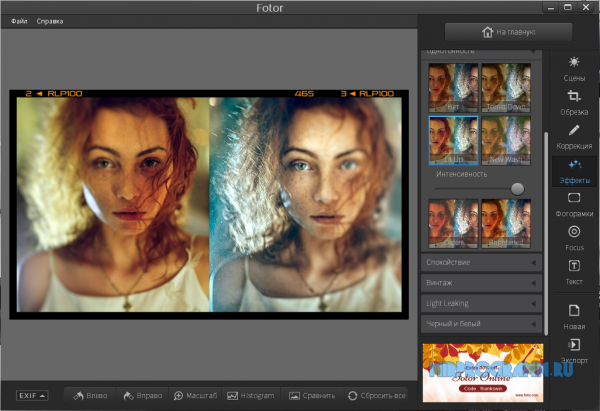This screenshot has height=411, width=600.
Task: Expand the Винтаж effects category
Action: coord(482,283)
